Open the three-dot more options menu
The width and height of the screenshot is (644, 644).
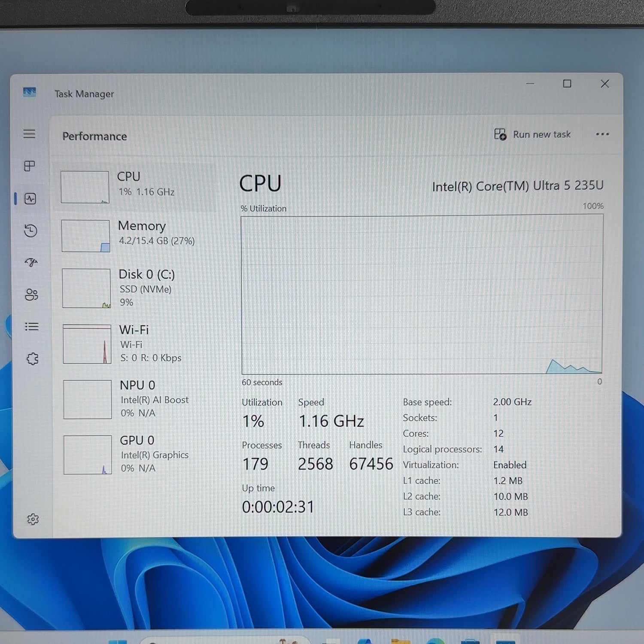602,134
